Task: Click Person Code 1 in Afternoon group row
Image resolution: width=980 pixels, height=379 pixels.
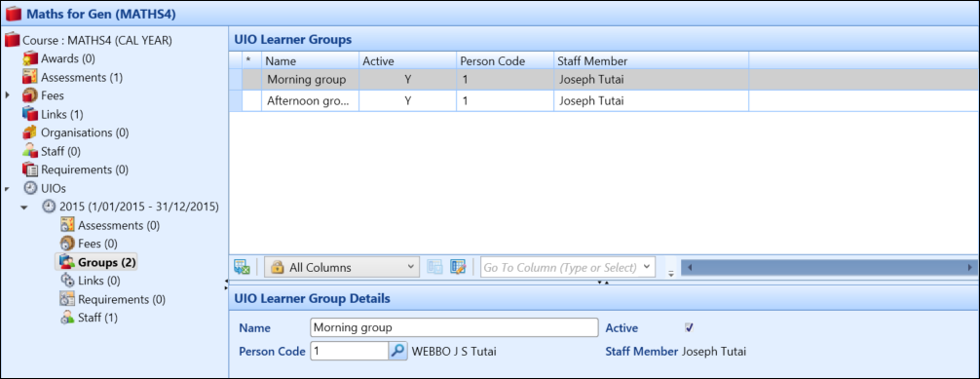Action: pos(505,100)
